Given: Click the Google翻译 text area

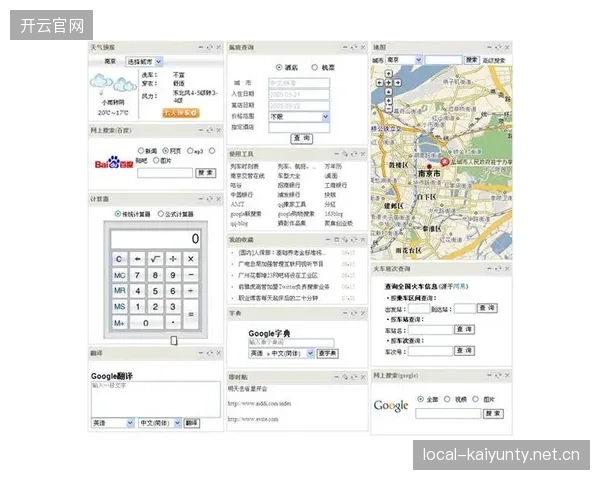Looking at the screenshot, I should (x=156, y=399).
